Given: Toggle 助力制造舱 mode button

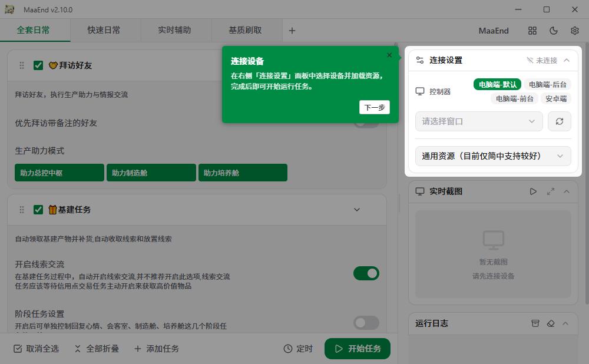Looking at the screenshot, I should (151, 173).
